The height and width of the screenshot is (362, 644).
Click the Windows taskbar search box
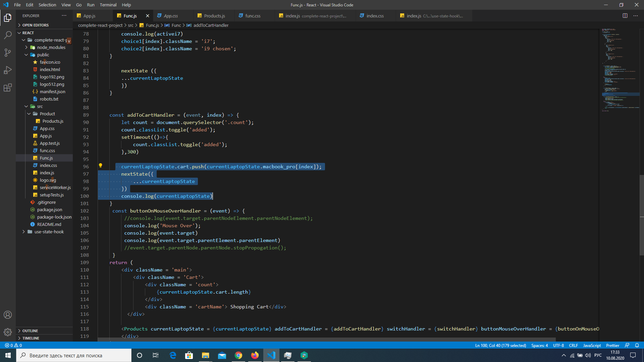coord(74,355)
